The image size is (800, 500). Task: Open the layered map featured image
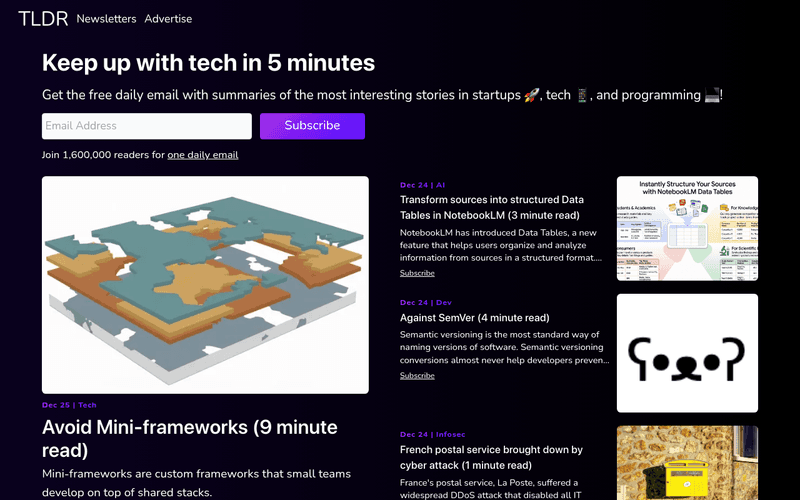[x=205, y=285]
